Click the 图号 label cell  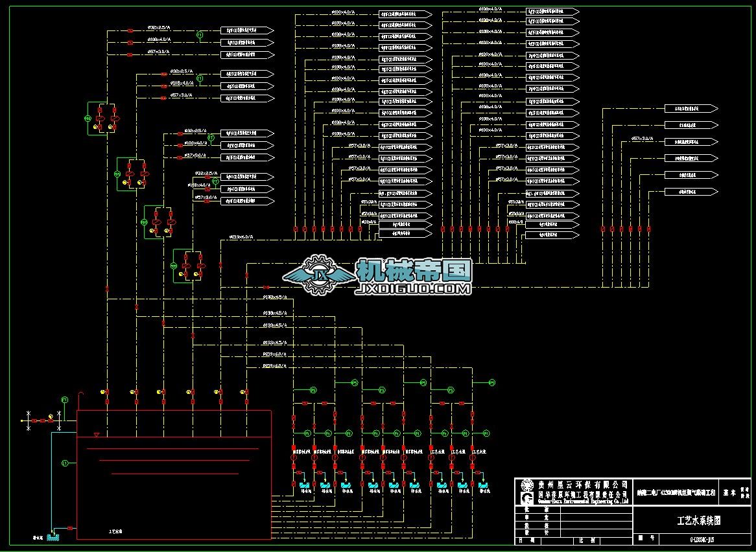tap(646, 538)
